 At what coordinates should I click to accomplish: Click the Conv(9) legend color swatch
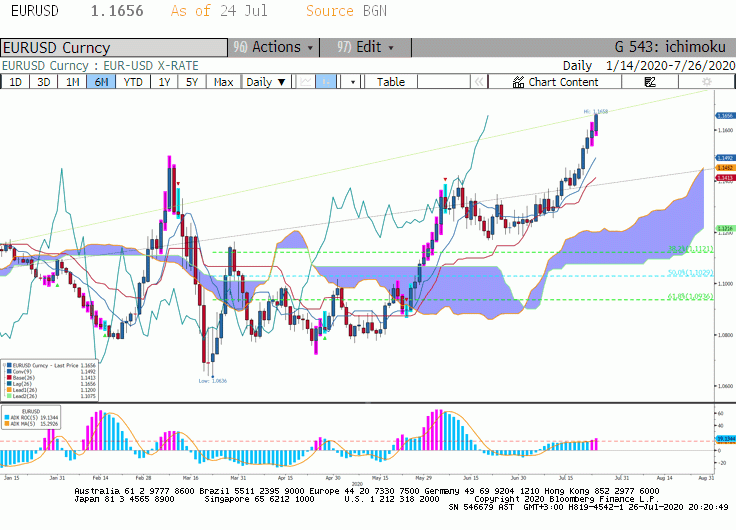pos(9,371)
